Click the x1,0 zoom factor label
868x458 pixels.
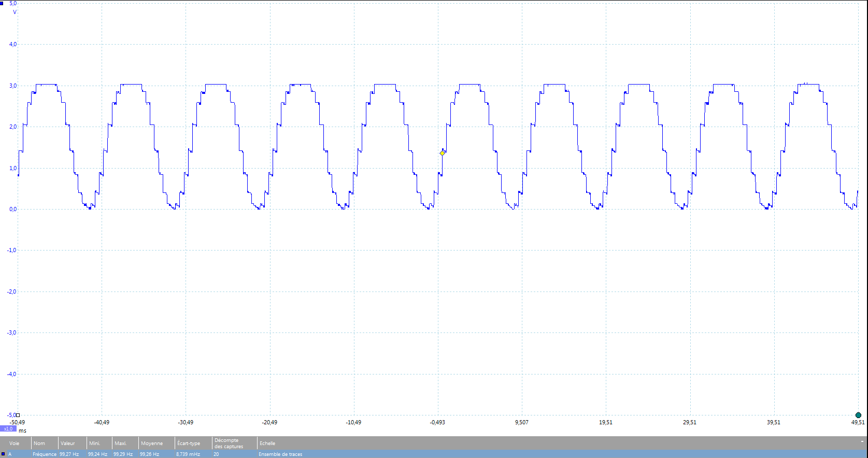pyautogui.click(x=8, y=429)
